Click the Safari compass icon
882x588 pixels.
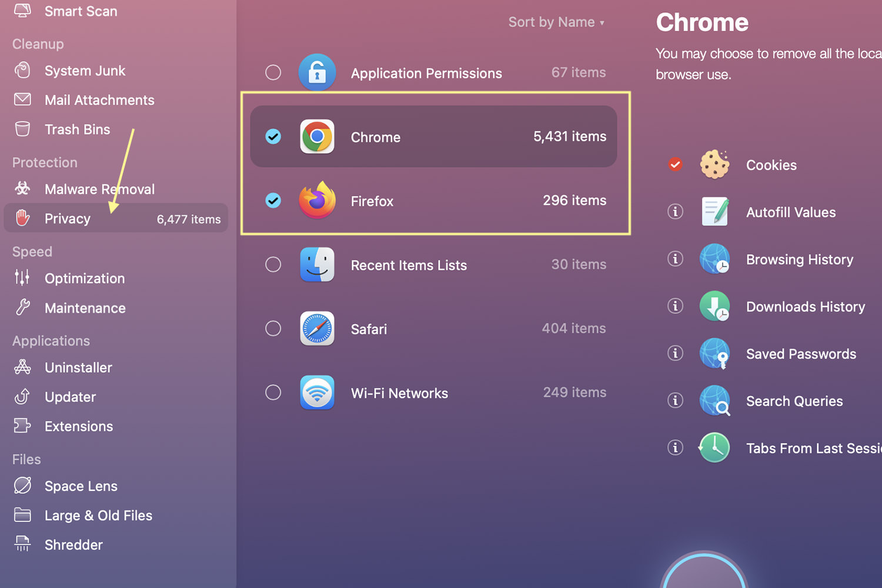317,329
